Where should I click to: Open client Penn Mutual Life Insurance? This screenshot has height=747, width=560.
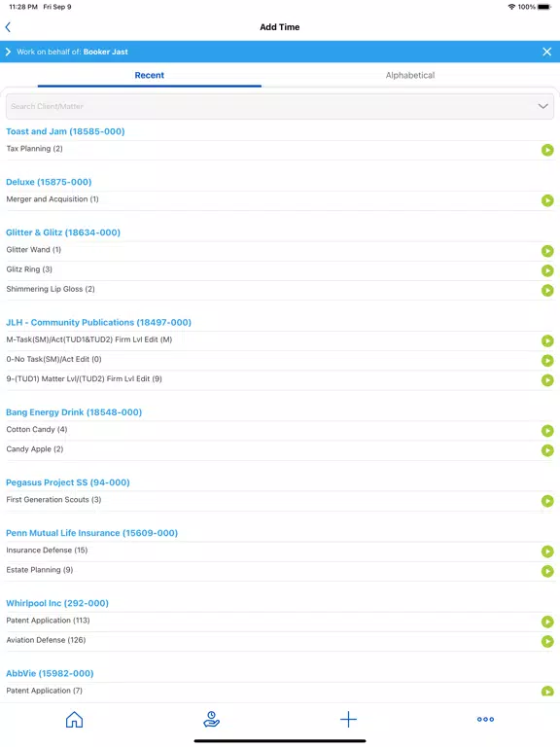coord(92,533)
